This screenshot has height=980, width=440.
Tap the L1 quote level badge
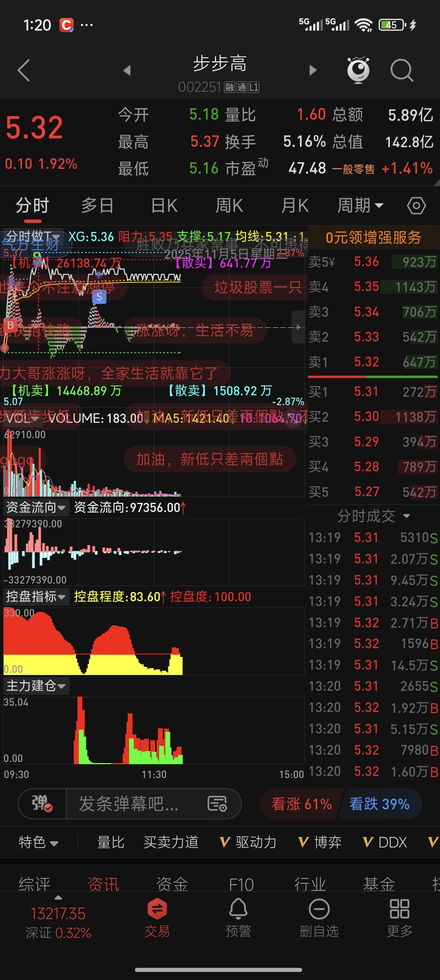(254, 87)
